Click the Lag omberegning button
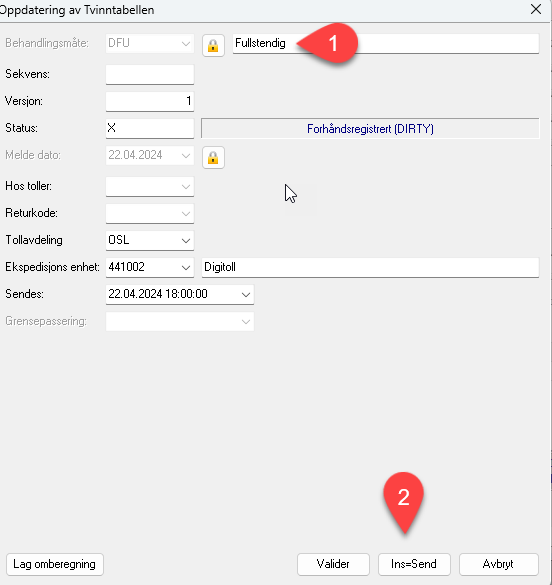Viewport: 552px width, 585px height. [x=55, y=564]
